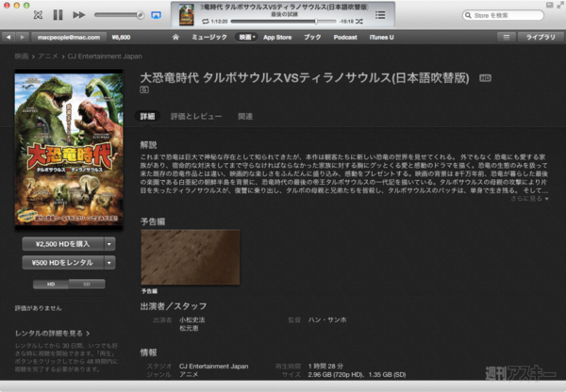Open the Up Next list icon

380,15
